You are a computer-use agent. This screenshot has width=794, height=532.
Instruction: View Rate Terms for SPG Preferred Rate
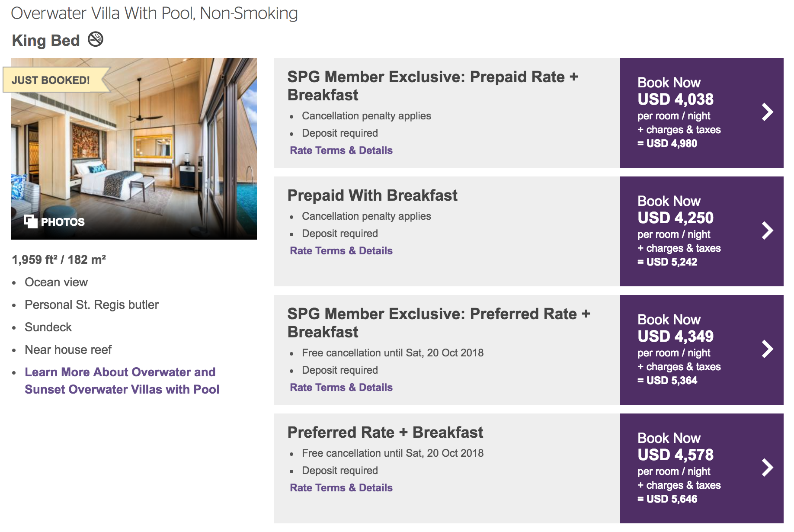pyautogui.click(x=341, y=388)
